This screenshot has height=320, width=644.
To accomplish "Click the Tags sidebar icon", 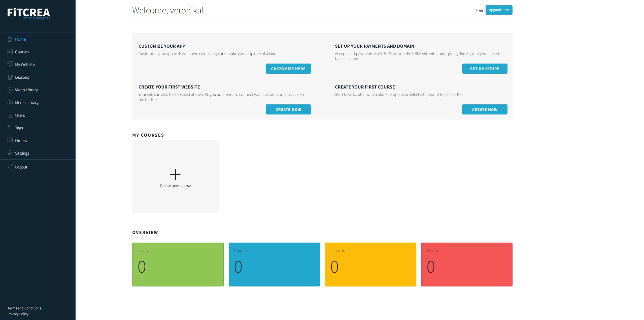I will point(10,128).
